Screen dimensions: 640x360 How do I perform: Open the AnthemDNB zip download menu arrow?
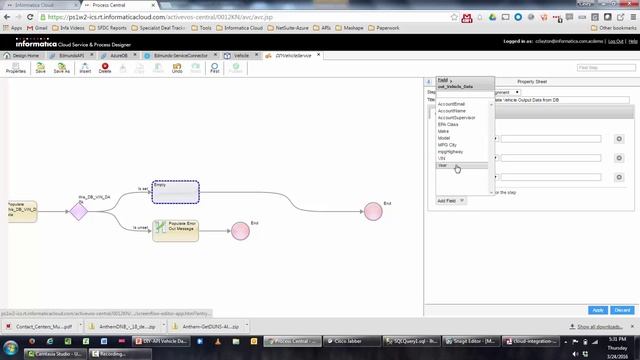coord(163,326)
